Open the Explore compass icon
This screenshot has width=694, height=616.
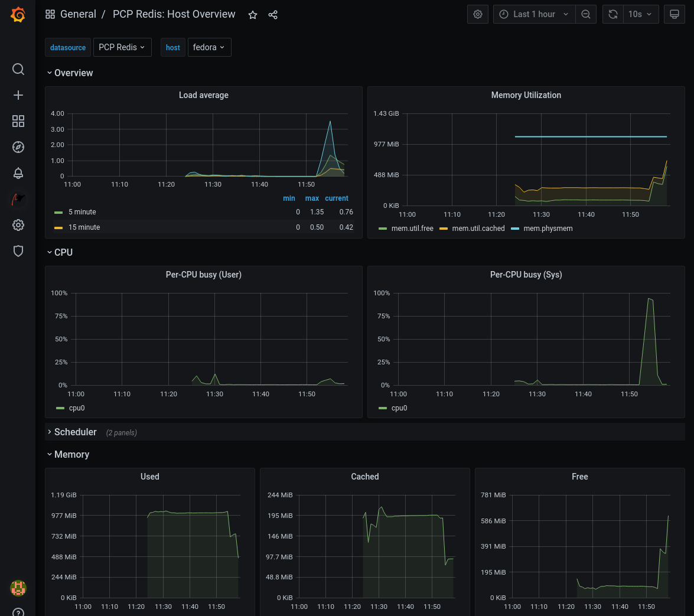click(x=18, y=147)
